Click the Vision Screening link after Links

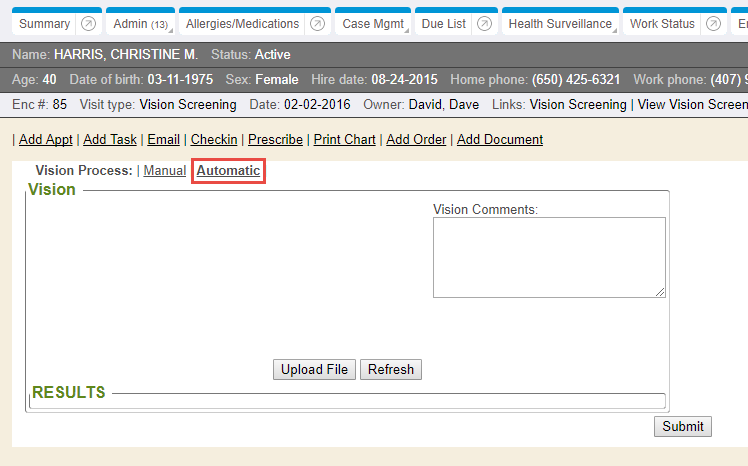click(x=577, y=104)
